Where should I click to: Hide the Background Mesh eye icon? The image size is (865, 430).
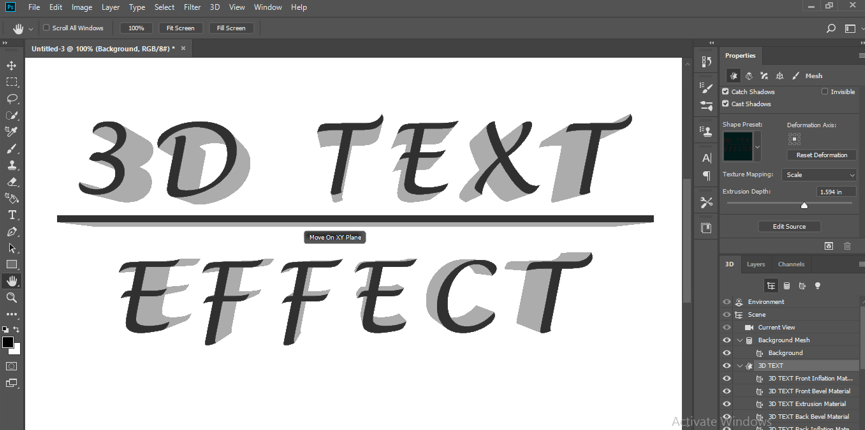pos(727,340)
